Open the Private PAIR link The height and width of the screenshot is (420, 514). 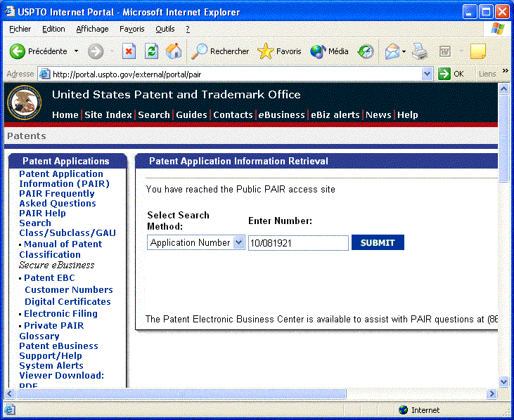(53, 325)
